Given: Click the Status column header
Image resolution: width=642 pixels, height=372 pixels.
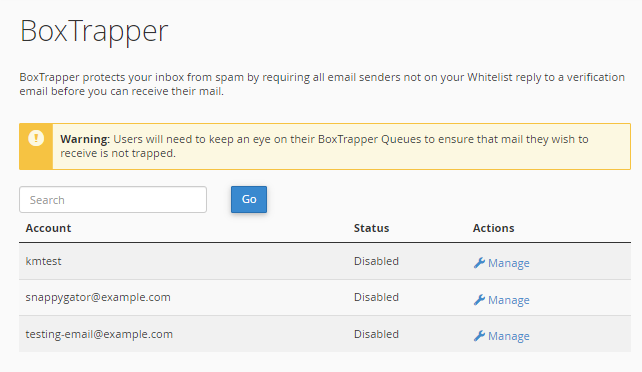Looking at the screenshot, I should point(371,228).
